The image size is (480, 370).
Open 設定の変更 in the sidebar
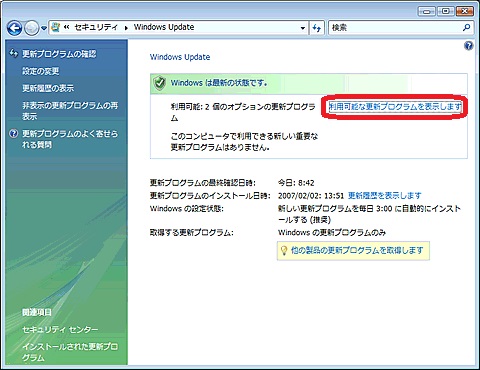[x=41, y=71]
